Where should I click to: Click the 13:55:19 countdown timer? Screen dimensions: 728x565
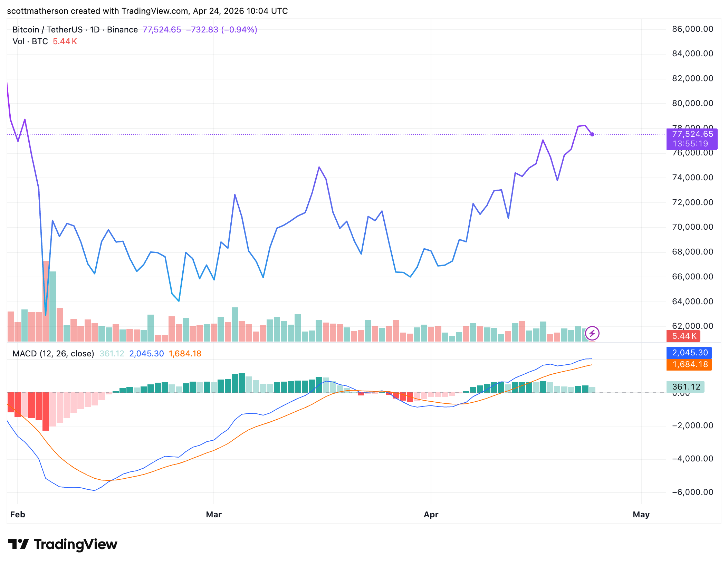[690, 144]
